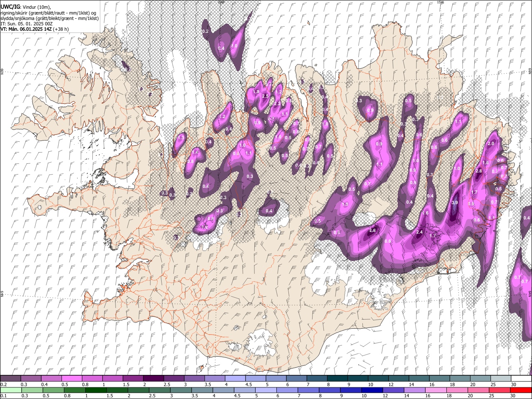
Task: Pick the grey-purple 0.2 swatch in the upper legend row
Action: point(10,378)
